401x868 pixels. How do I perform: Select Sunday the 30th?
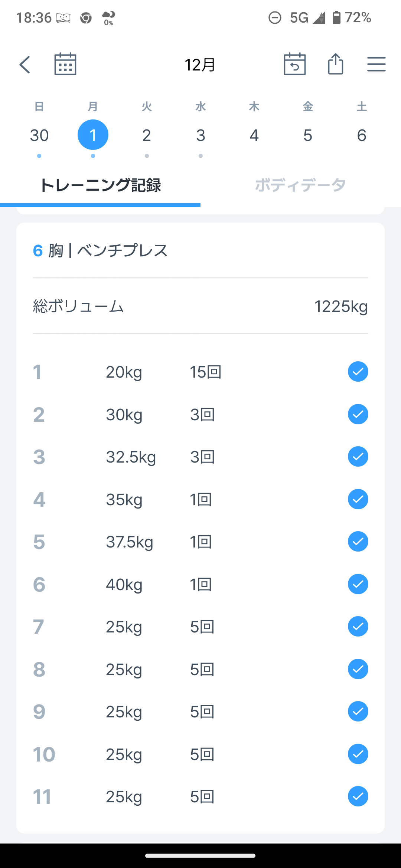click(39, 135)
